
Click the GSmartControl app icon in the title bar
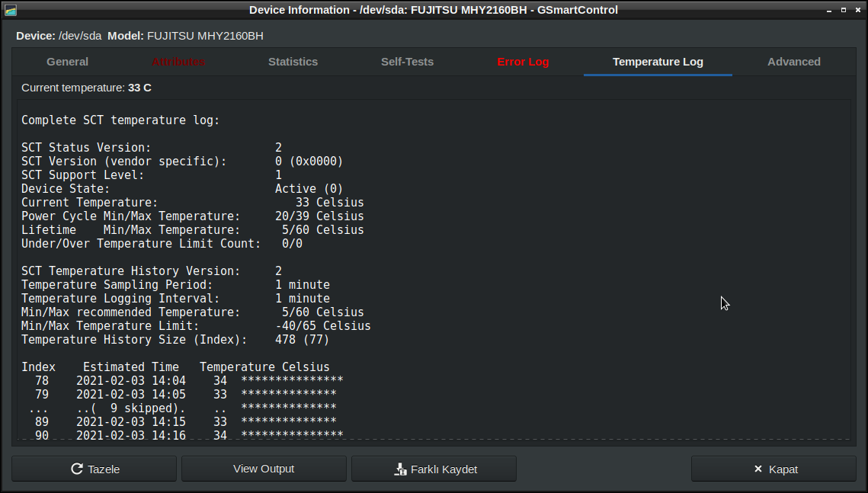click(11, 10)
